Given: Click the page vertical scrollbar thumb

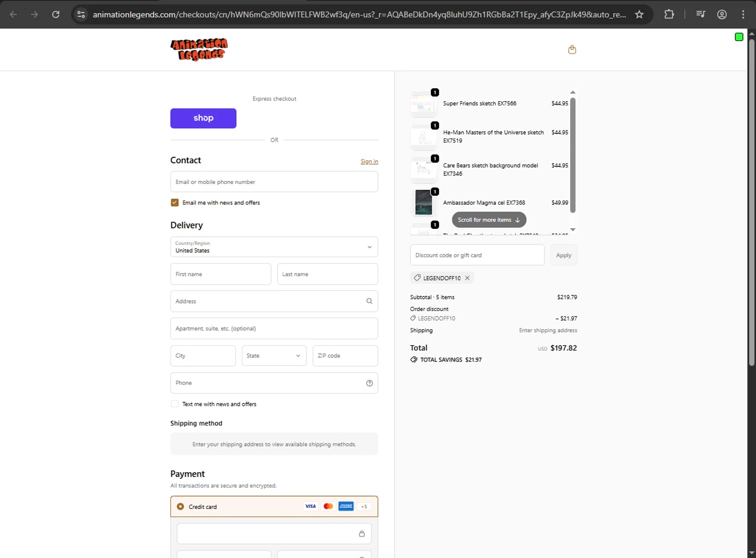Looking at the screenshot, I should click(751, 202).
